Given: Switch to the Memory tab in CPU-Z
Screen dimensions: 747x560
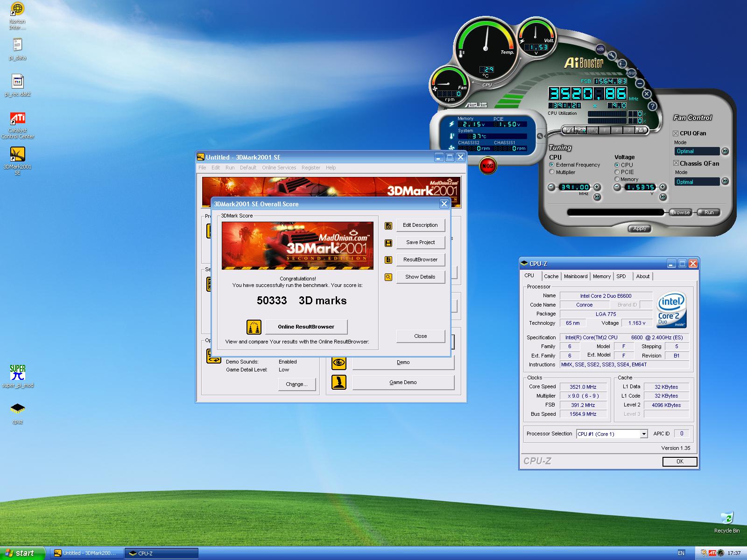Looking at the screenshot, I should 602,276.
